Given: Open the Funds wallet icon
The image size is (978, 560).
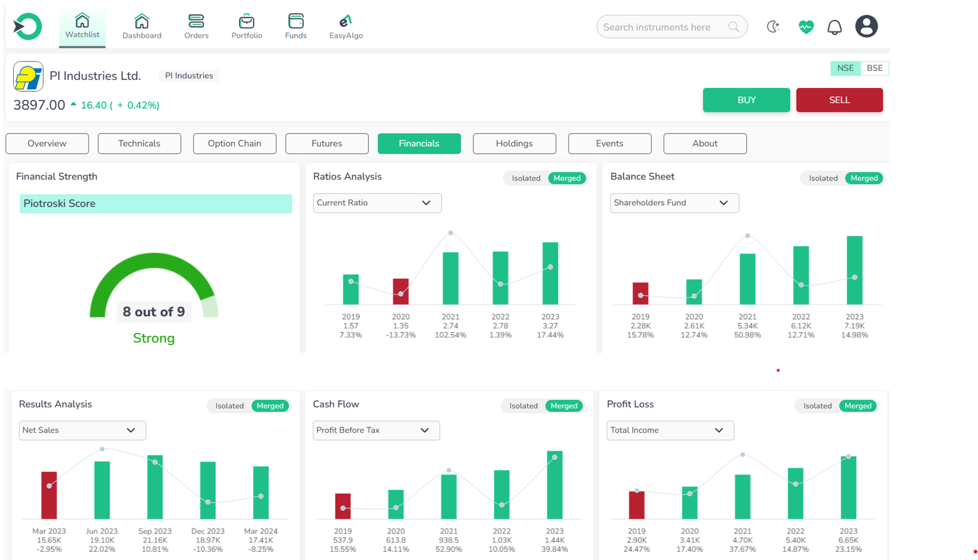Looking at the screenshot, I should pos(296,21).
